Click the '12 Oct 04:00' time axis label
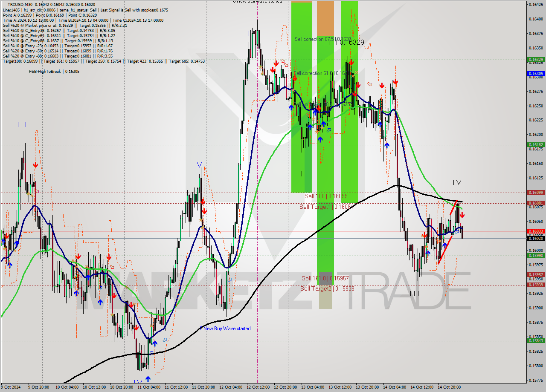Viewport: 546px width, 392px height. click(231, 388)
